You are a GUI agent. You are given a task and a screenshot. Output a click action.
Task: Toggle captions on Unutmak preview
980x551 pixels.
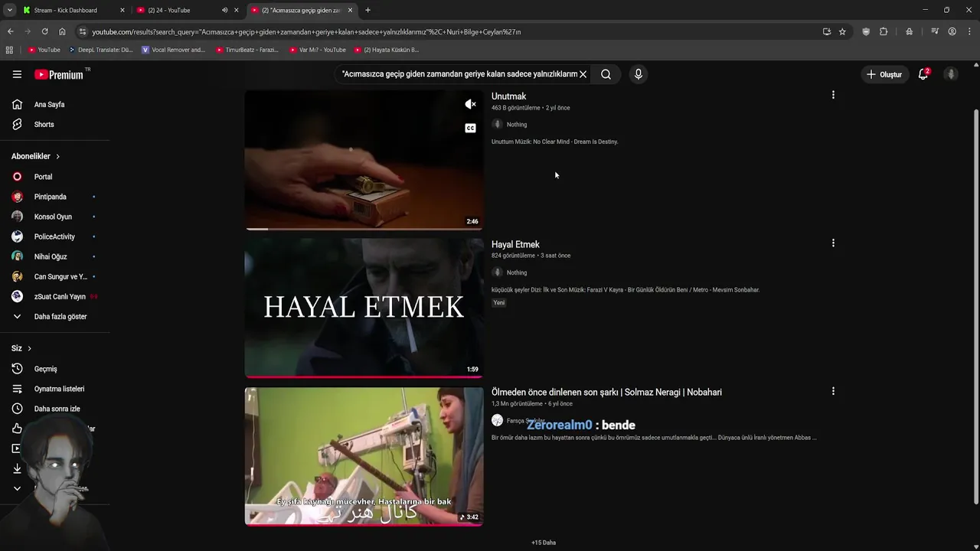(470, 128)
